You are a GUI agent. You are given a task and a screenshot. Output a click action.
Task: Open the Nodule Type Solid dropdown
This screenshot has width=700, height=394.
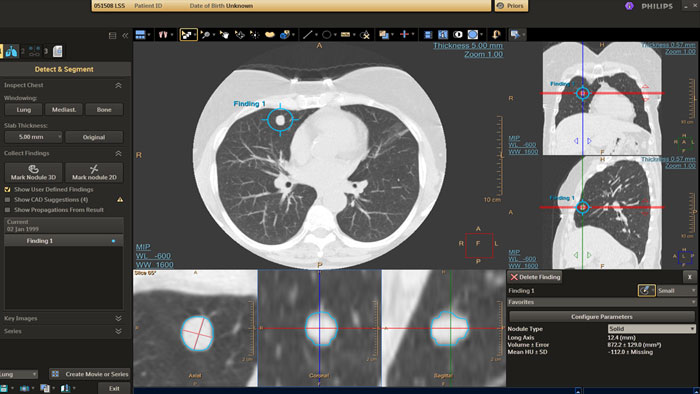point(651,328)
